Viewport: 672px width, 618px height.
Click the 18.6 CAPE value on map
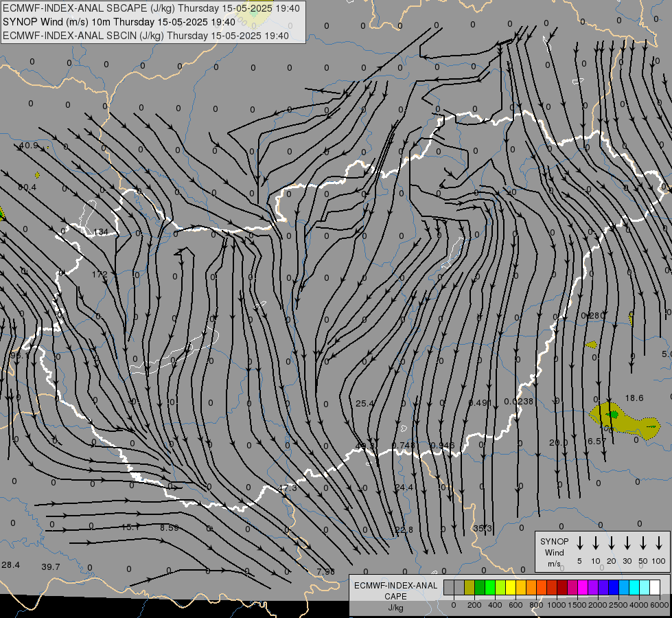(634, 398)
